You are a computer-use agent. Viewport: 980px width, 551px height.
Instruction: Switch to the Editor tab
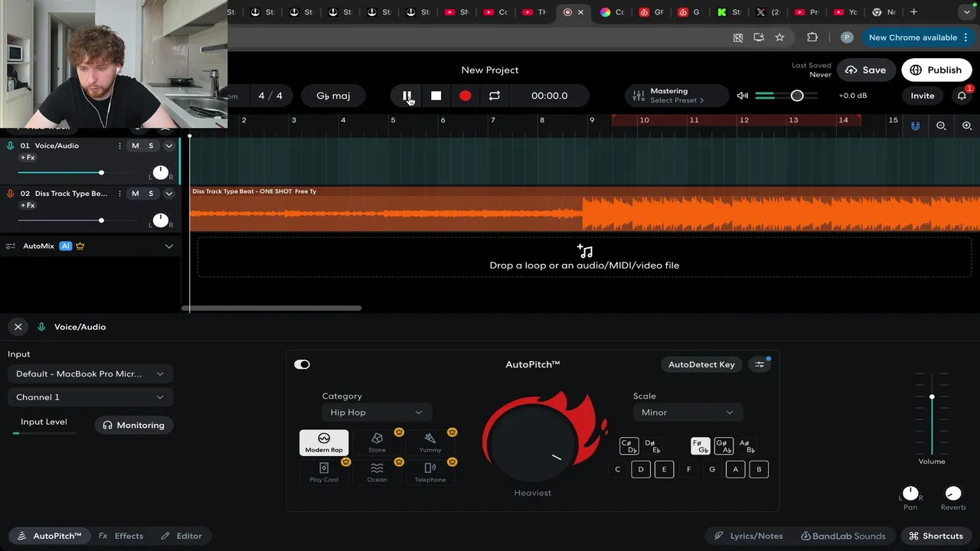pos(181,536)
